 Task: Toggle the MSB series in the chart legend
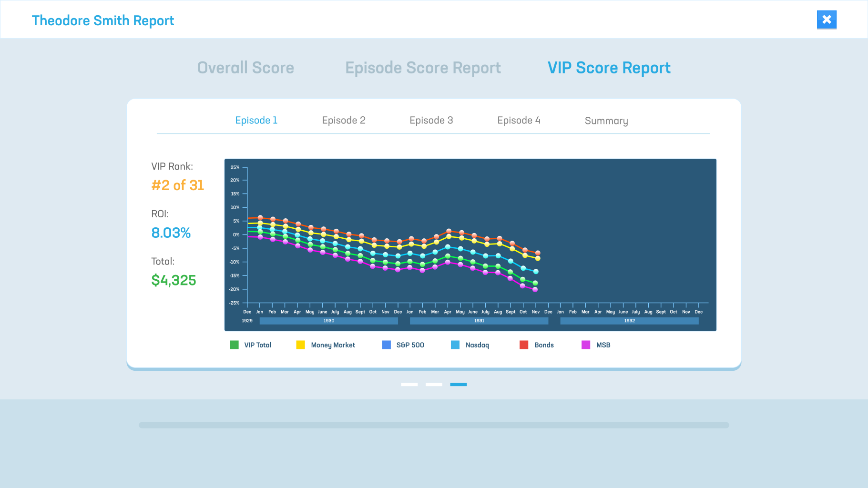[x=585, y=345]
